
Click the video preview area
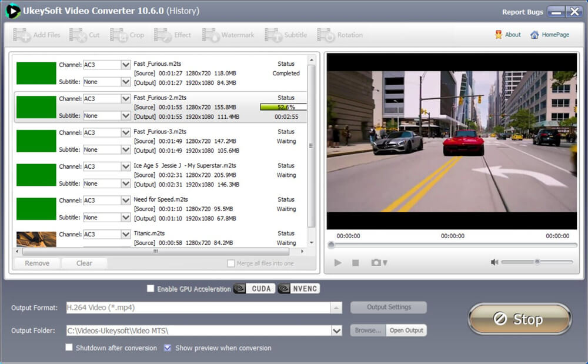tap(452, 141)
